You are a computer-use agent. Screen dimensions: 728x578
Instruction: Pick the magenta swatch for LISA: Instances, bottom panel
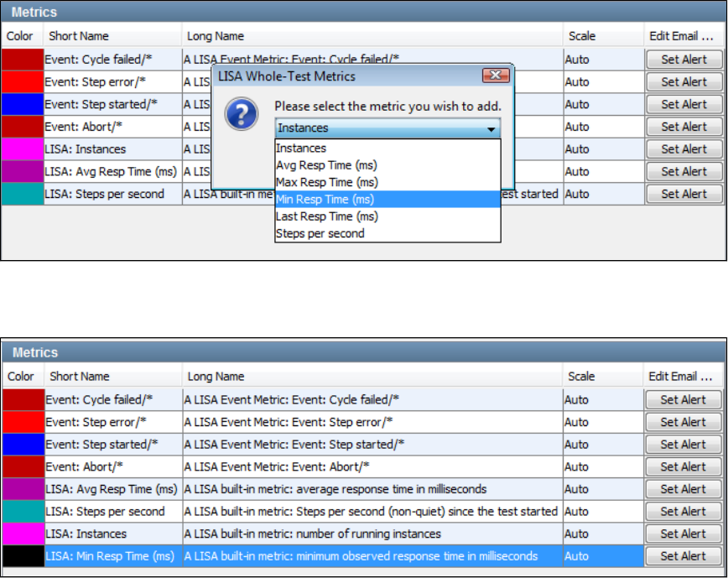(23, 534)
